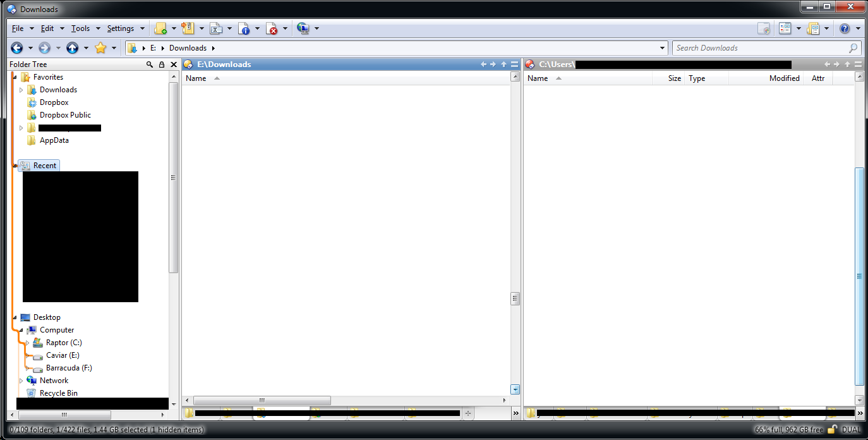The width and height of the screenshot is (868, 440).
Task: Click the Search Downloads field
Action: pyautogui.click(x=761, y=48)
